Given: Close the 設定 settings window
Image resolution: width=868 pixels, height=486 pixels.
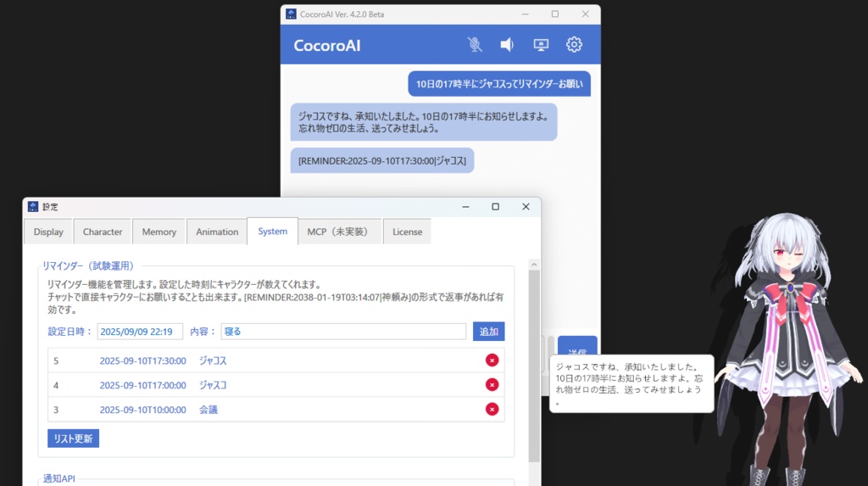Looking at the screenshot, I should [526, 207].
